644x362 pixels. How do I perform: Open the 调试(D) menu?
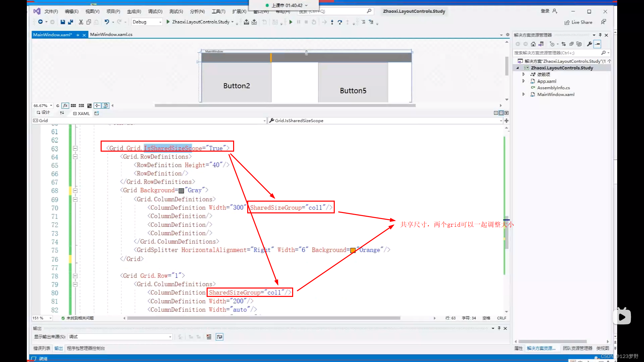click(155, 11)
